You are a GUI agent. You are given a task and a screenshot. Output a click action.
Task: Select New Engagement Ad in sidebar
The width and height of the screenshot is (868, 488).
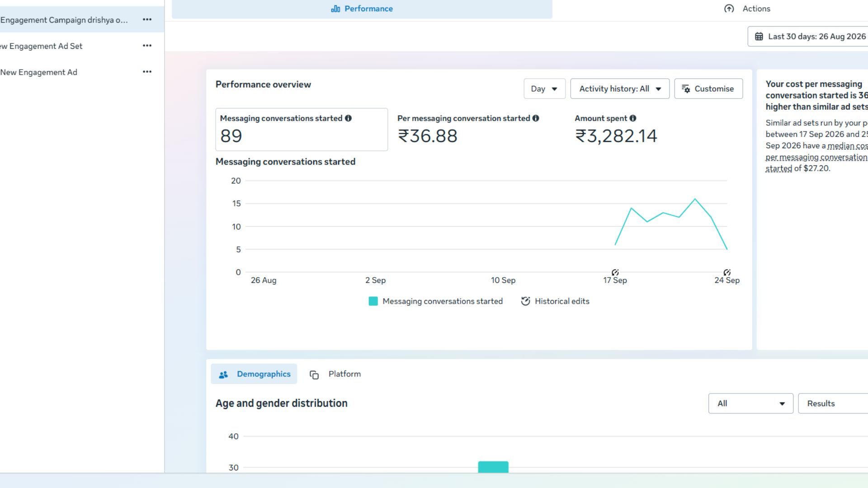click(x=39, y=72)
